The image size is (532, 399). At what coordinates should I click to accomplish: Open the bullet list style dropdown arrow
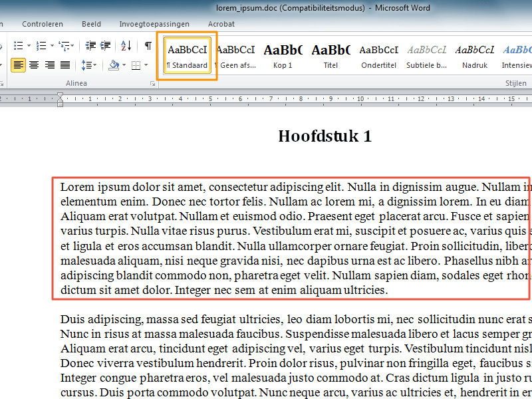coord(29,45)
